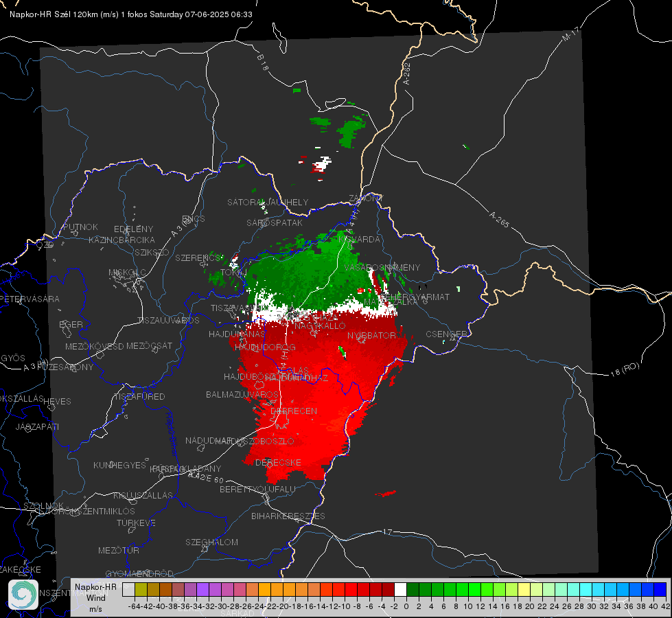The image size is (672, 618).
Task: Click the SÁROSPATAK city label
Action: click(275, 222)
